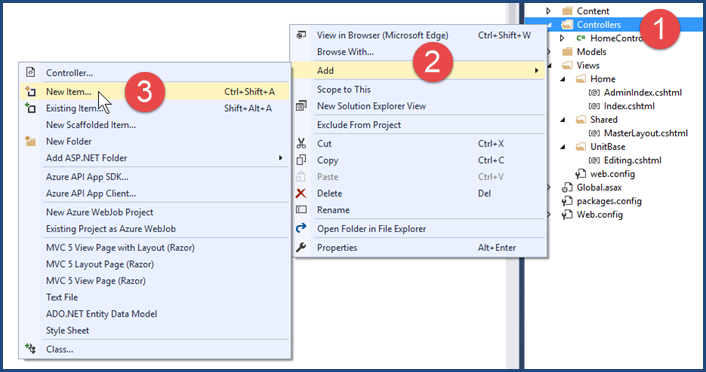Click the Open Folder arrow icon
706x372 pixels.
[301, 228]
